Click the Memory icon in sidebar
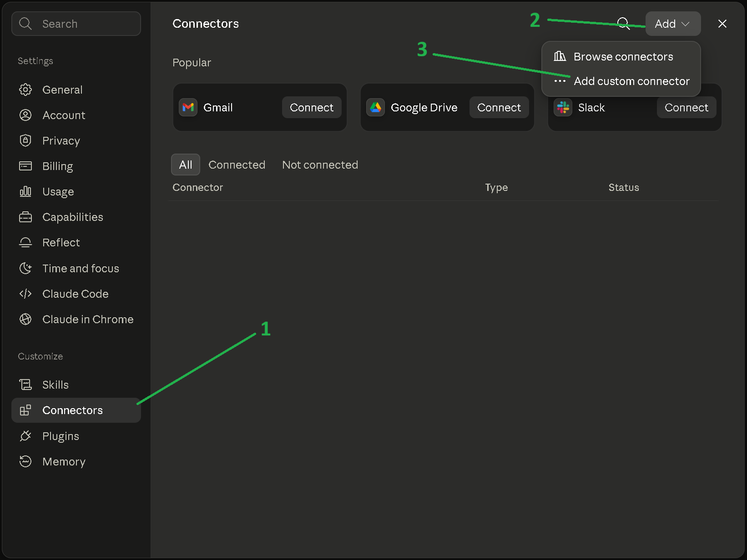The height and width of the screenshot is (560, 747). coord(25,461)
